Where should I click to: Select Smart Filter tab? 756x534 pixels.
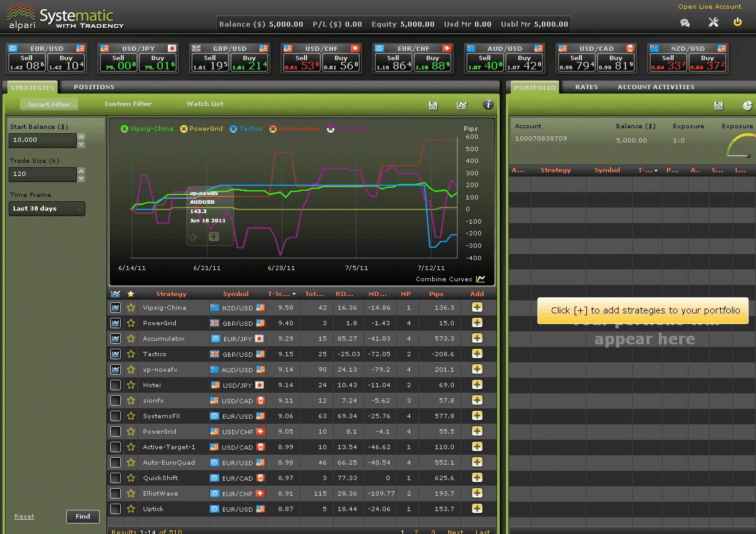point(49,104)
